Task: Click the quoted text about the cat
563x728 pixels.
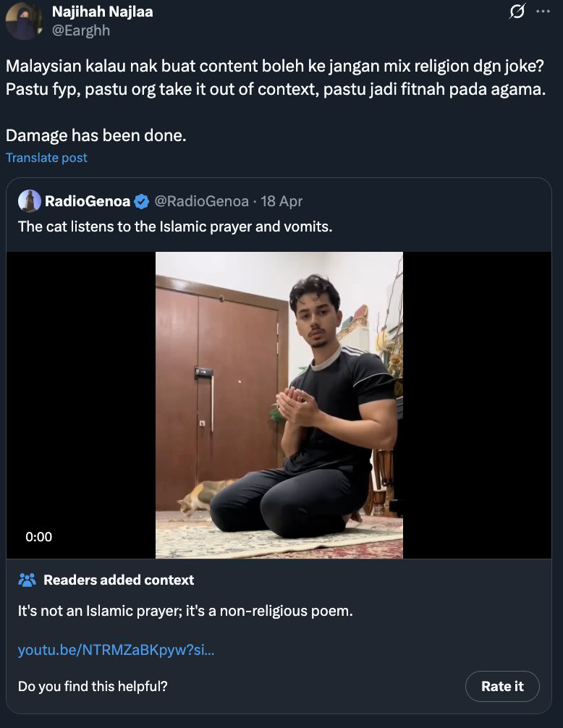Action: click(x=174, y=226)
